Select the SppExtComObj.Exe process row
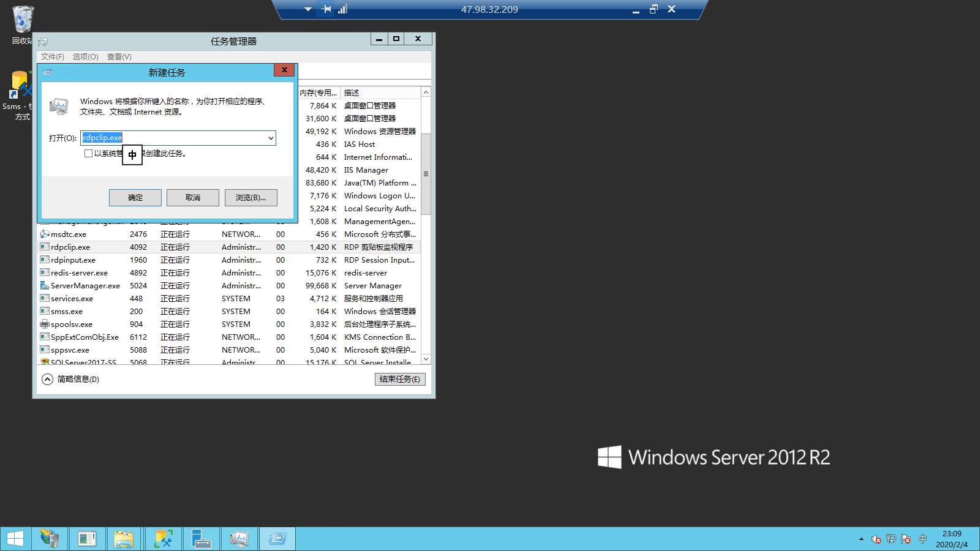The image size is (980, 551). point(230,337)
